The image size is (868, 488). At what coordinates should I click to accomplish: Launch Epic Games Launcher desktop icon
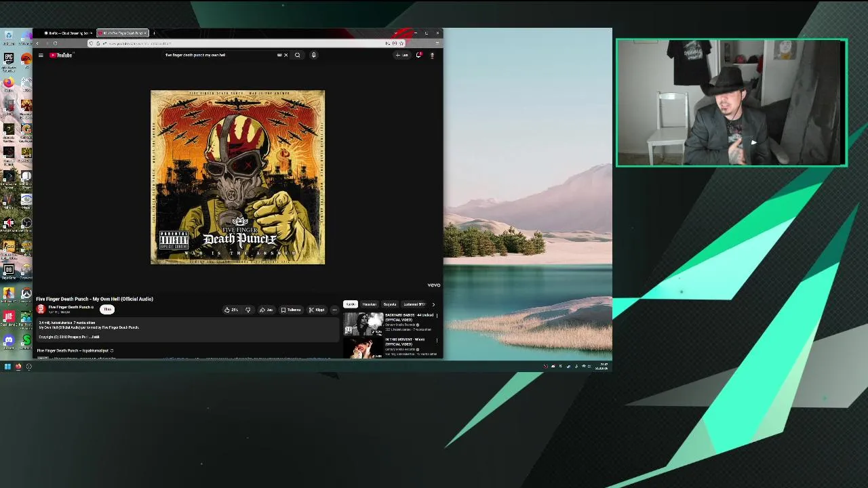[x=8, y=61]
